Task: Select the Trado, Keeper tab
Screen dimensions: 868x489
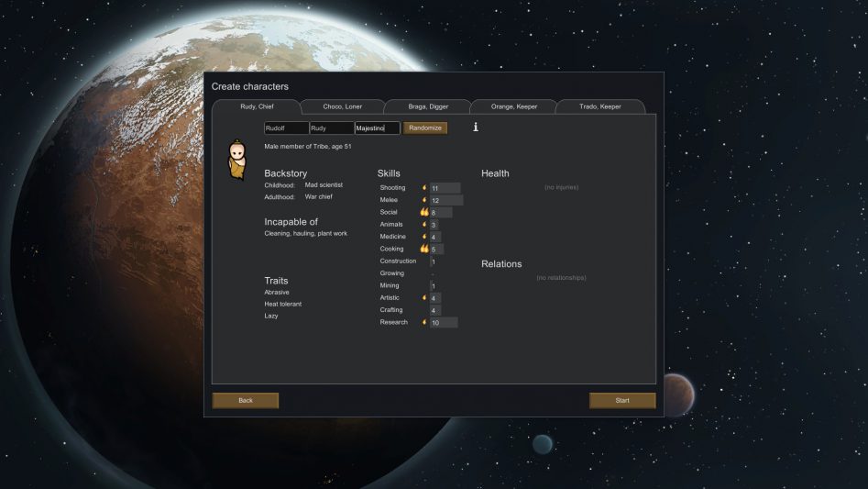Action: pyautogui.click(x=600, y=106)
